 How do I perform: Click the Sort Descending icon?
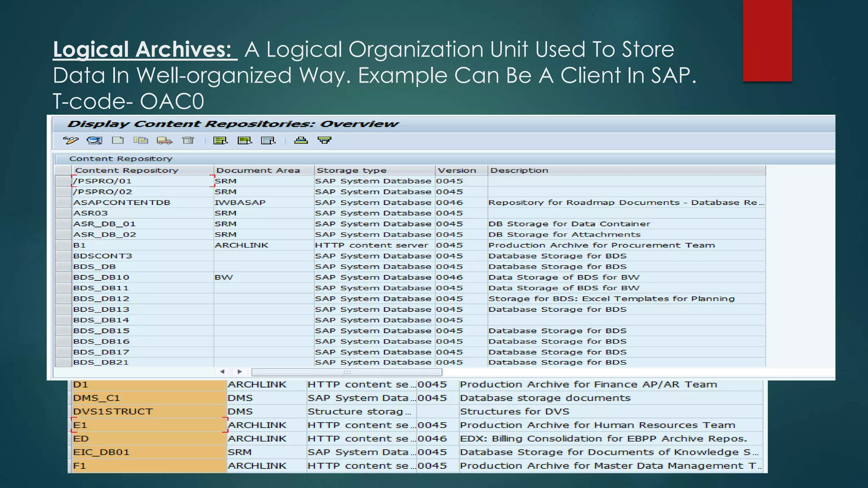click(325, 140)
